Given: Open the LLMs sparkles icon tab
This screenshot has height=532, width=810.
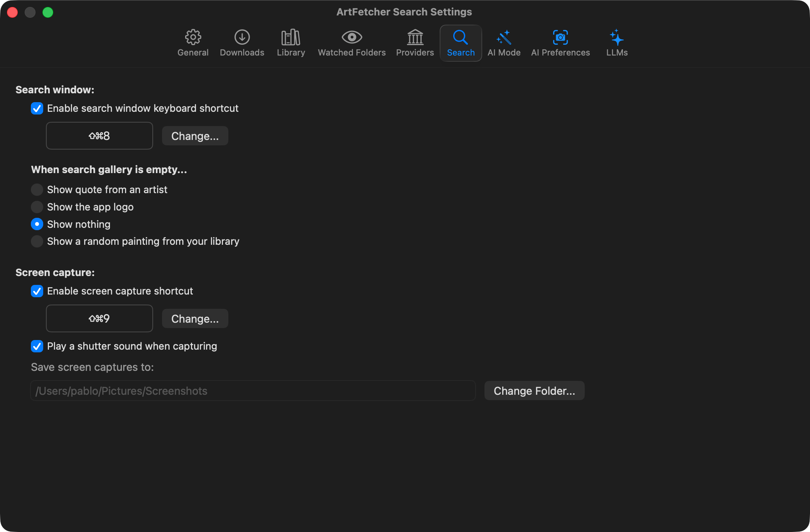Looking at the screenshot, I should 617,43.
